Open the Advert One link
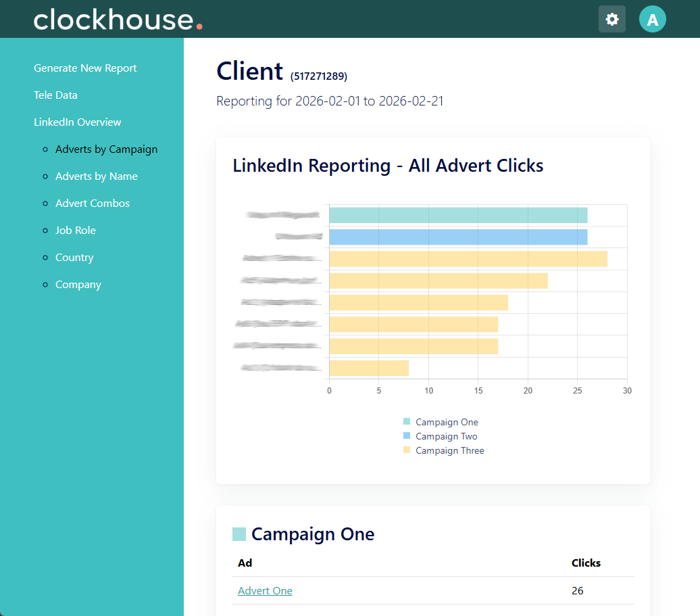Screen dimensions: 700x616 pos(265,590)
